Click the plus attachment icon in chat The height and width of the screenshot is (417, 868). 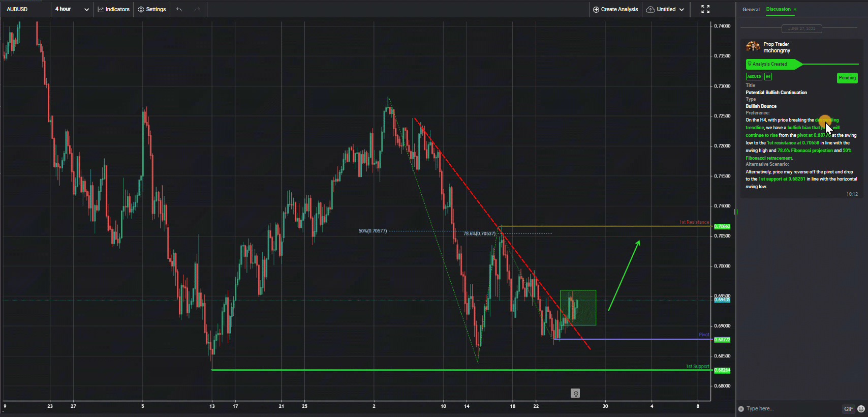click(741, 409)
